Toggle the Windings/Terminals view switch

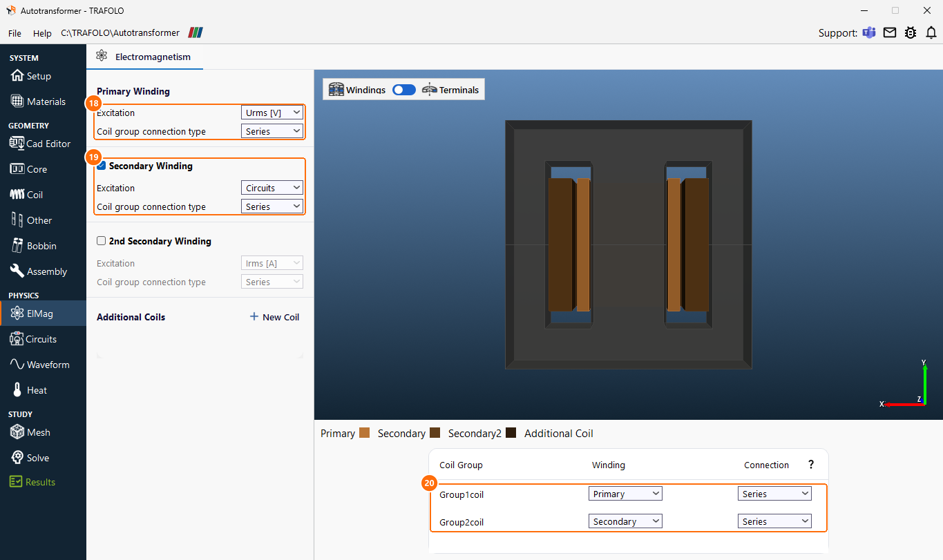tap(404, 90)
